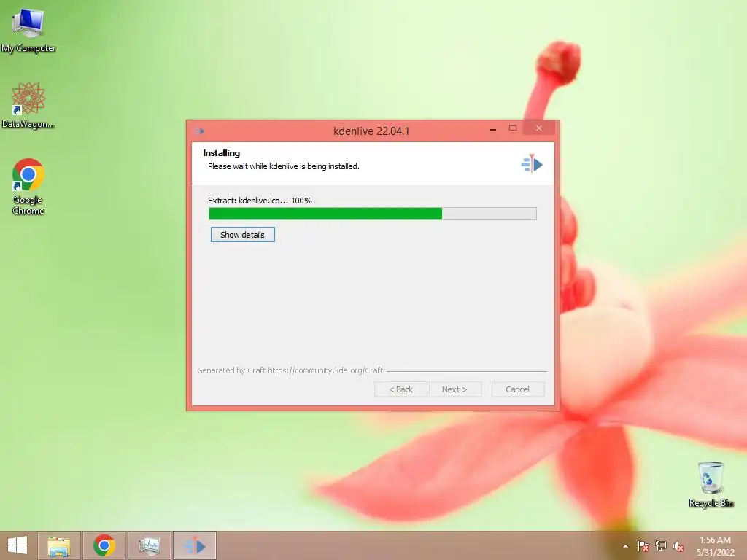This screenshot has width=747, height=560.
Task: Click the Back button in installer
Action: point(400,389)
